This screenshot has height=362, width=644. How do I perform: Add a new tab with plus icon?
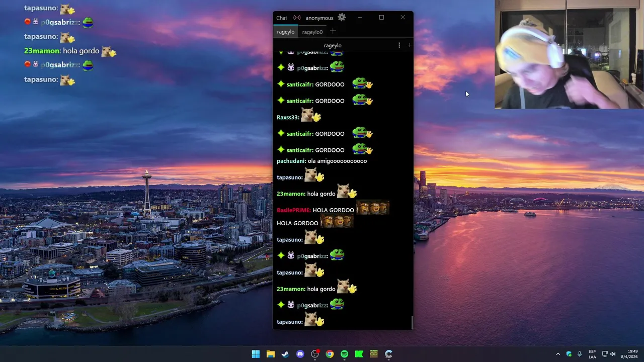coord(333,31)
